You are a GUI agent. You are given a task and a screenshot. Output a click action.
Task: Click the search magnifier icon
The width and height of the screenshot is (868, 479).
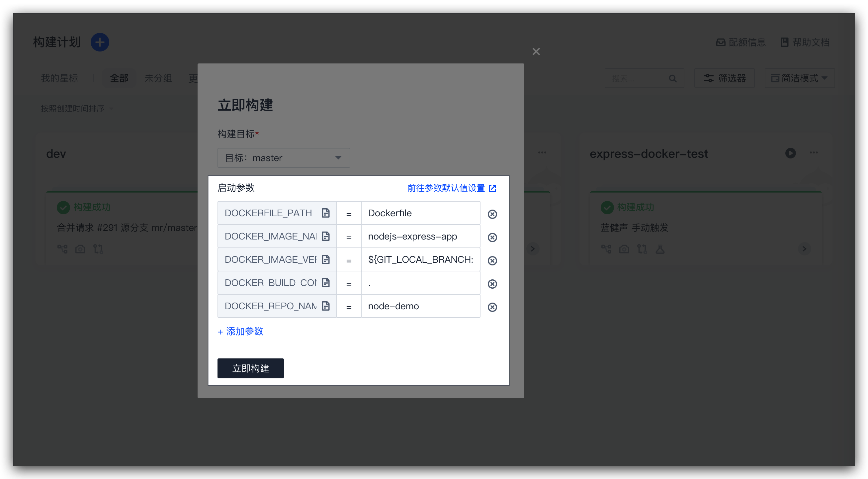coord(672,78)
